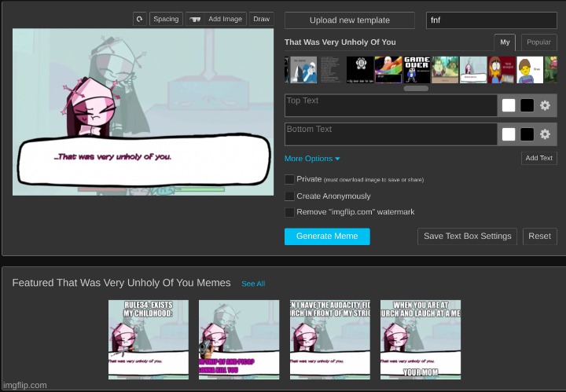Open Top Text black outline color swatch
This screenshot has width=566, height=392.
527,105
